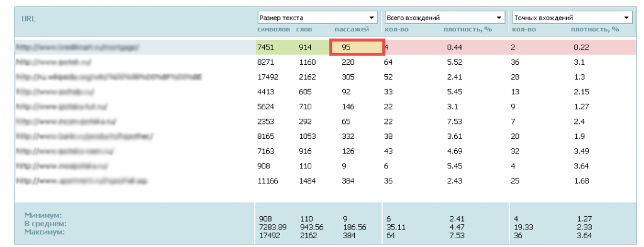The image size is (644, 247).
Task: Click the В среднем summary label
Action: tap(45, 224)
